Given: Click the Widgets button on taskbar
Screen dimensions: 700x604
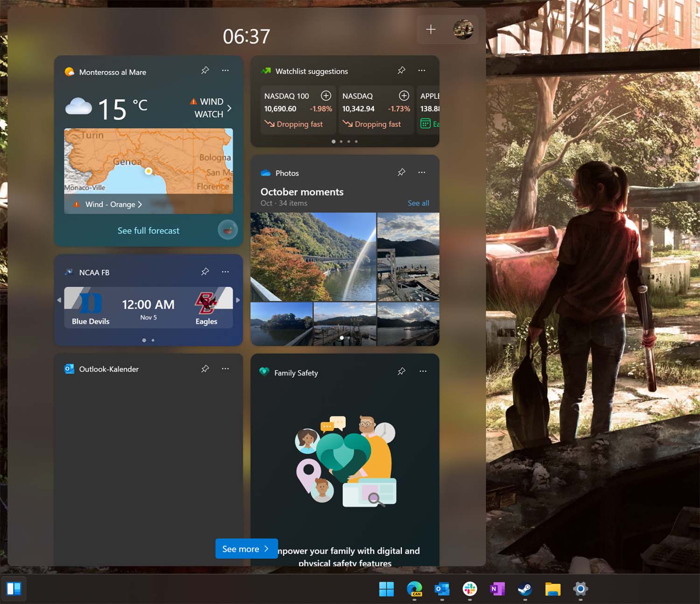Looking at the screenshot, I should [x=14, y=589].
